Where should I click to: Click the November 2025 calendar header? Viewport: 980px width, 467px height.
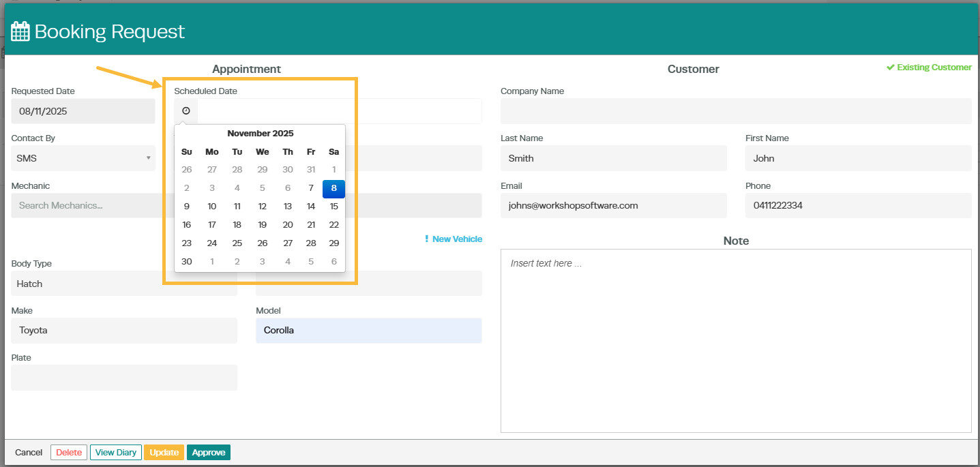[261, 134]
